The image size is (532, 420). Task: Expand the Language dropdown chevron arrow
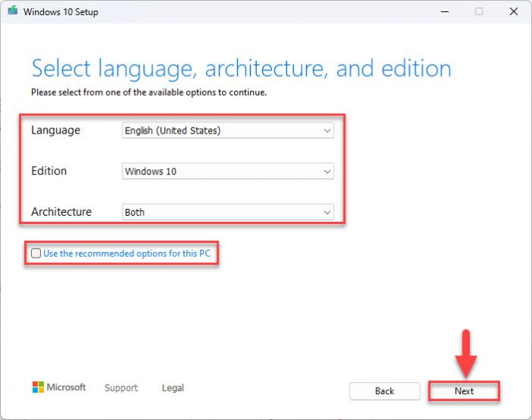327,131
